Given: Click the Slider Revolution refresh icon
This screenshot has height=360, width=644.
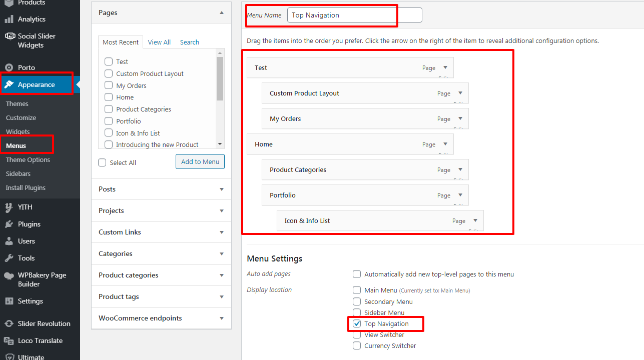Looking at the screenshot, I should click(x=9, y=323).
